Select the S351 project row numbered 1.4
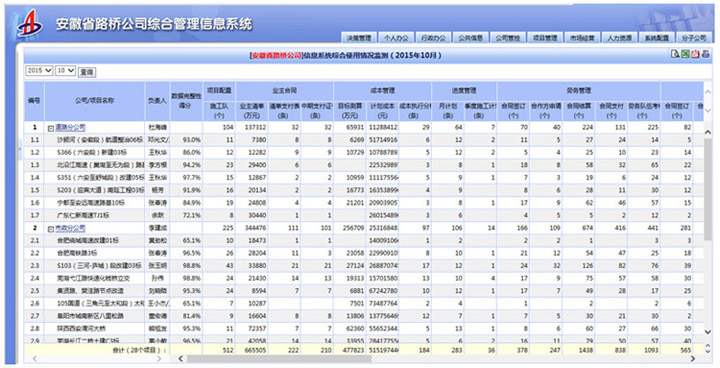 click(364, 178)
